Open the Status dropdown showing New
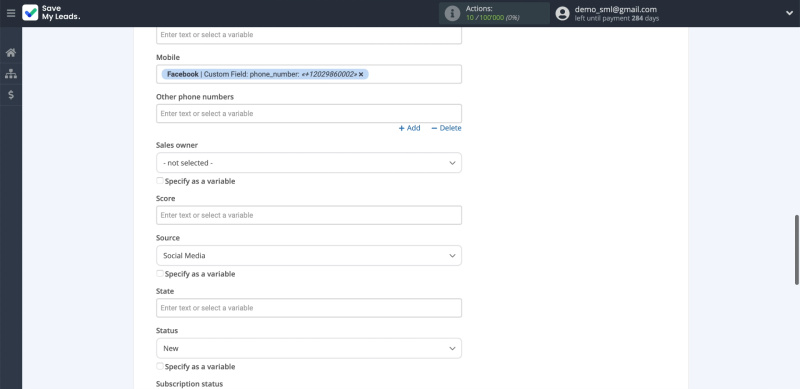The width and height of the screenshot is (800, 389). point(309,348)
